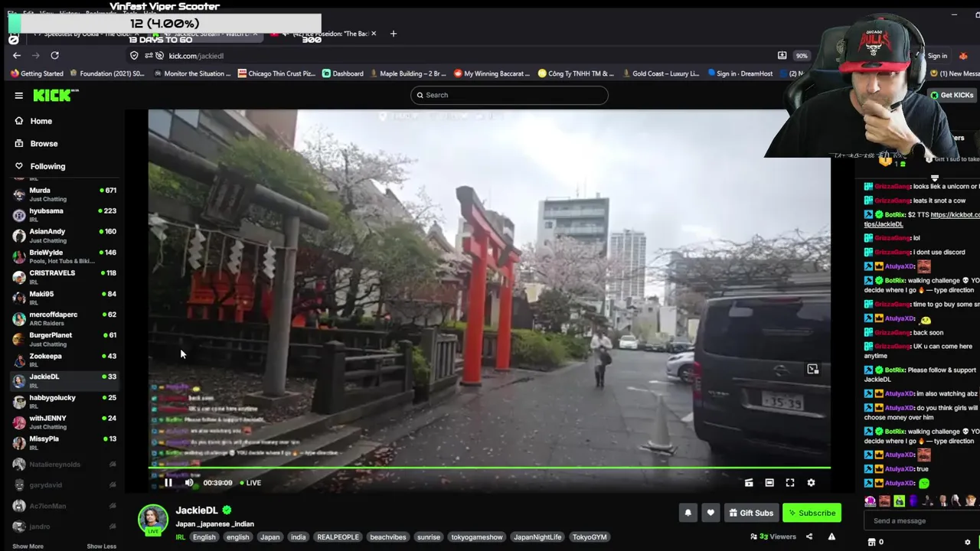The width and height of the screenshot is (980, 551).
Task: Focus the Kick search box
Action: pos(509,95)
